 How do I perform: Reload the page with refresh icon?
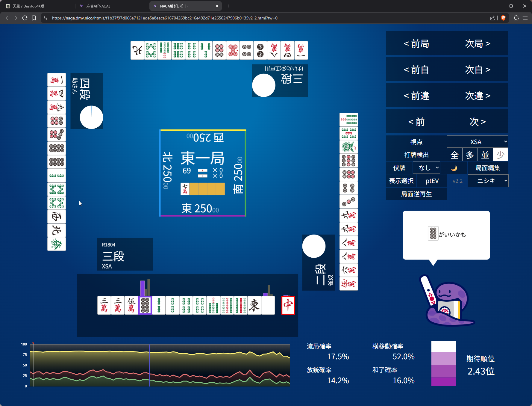pos(25,18)
